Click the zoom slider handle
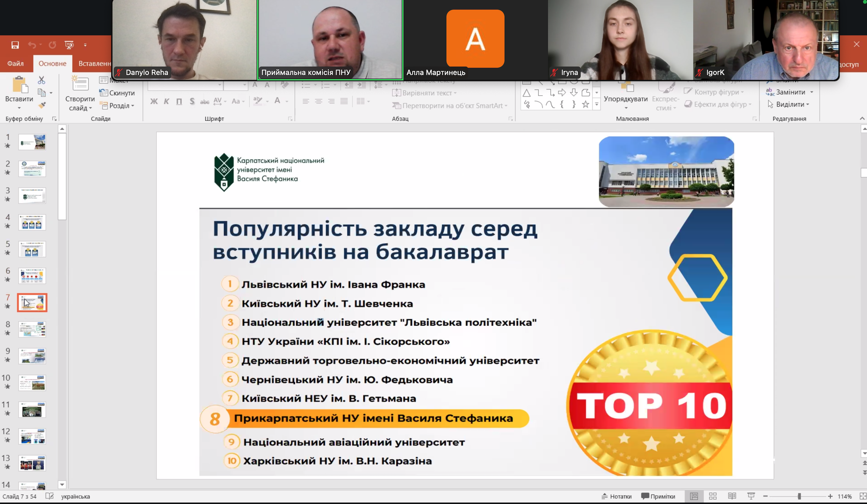Viewport: 867px width, 504px height. 799,496
